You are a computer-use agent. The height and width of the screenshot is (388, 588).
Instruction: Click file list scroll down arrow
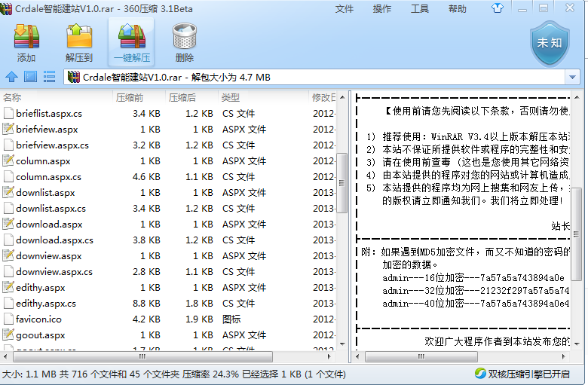(x=342, y=344)
